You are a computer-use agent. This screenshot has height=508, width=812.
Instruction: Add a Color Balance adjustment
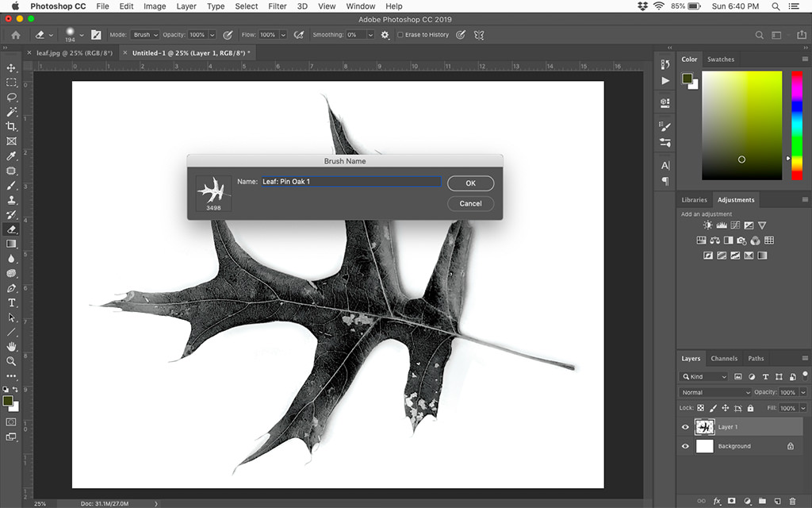pyautogui.click(x=714, y=240)
